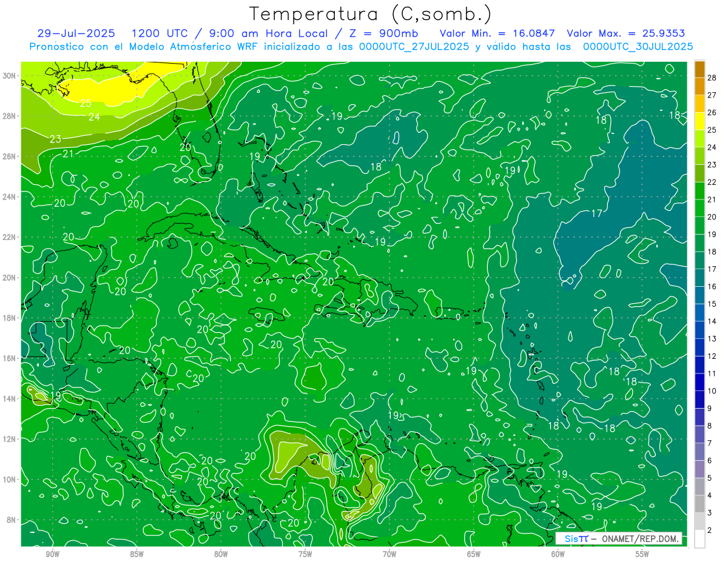Select the legend color band above 28

(699, 69)
